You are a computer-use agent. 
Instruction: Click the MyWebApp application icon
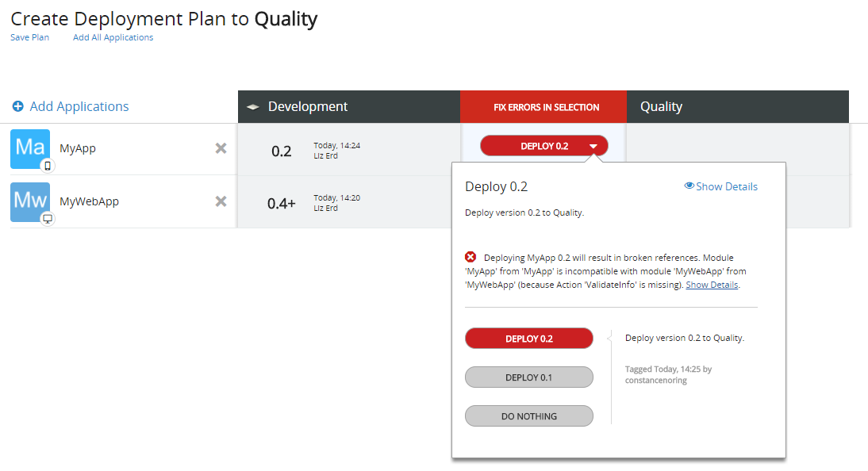[29, 201]
